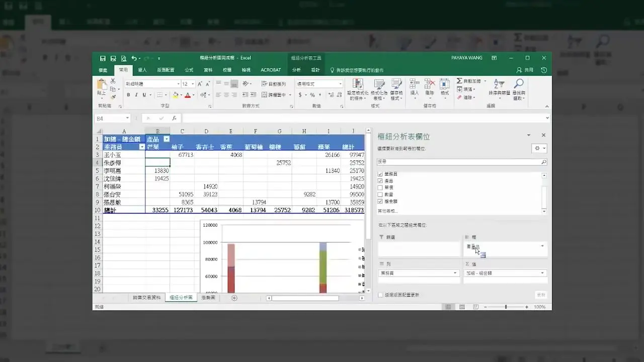Toggle the 產品 field checkbox
The image size is (644, 362).
(380, 181)
